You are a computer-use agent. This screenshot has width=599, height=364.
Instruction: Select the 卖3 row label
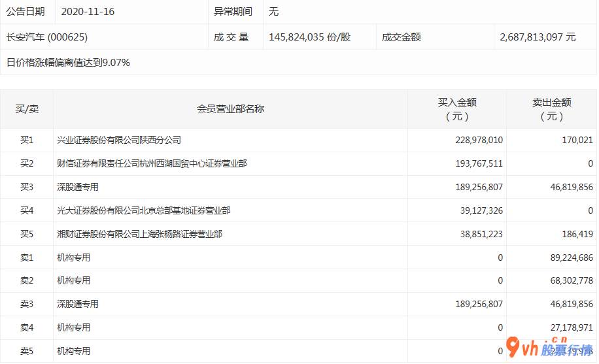pyautogui.click(x=27, y=304)
